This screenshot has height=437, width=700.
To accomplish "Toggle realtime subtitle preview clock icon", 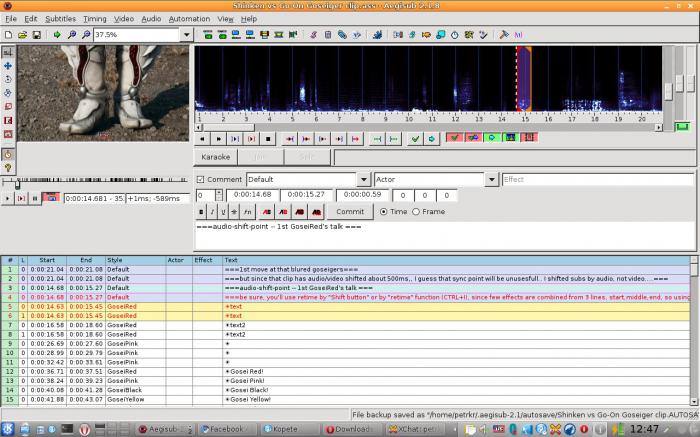I will 8,154.
